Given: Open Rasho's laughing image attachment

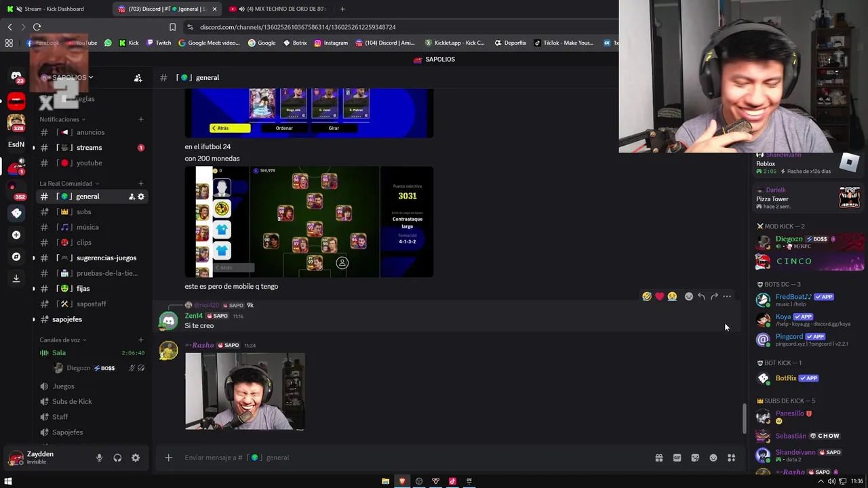Looking at the screenshot, I should 245,391.
